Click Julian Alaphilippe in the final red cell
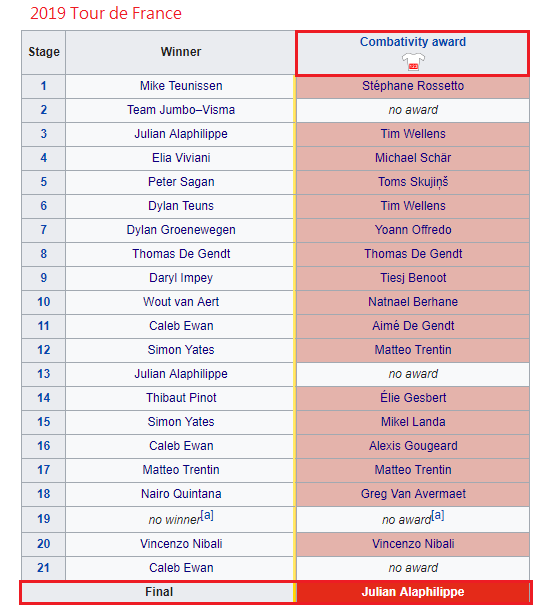The image size is (542, 612). (x=413, y=592)
